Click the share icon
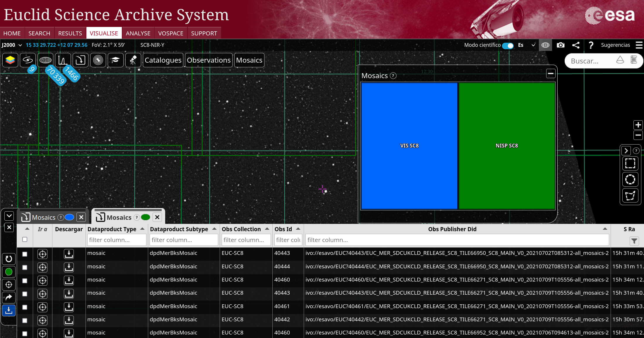The image size is (644, 338). pyautogui.click(x=576, y=45)
